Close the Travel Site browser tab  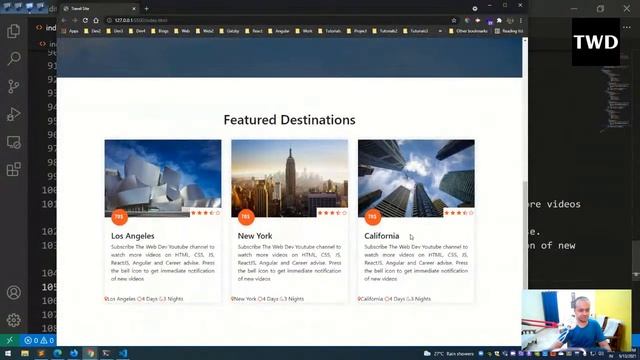click(x=134, y=9)
